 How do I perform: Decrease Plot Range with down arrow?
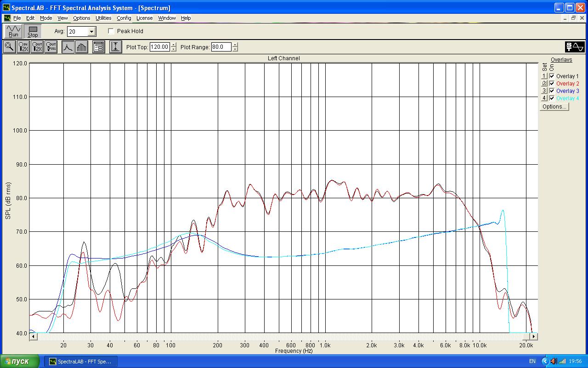pos(235,49)
